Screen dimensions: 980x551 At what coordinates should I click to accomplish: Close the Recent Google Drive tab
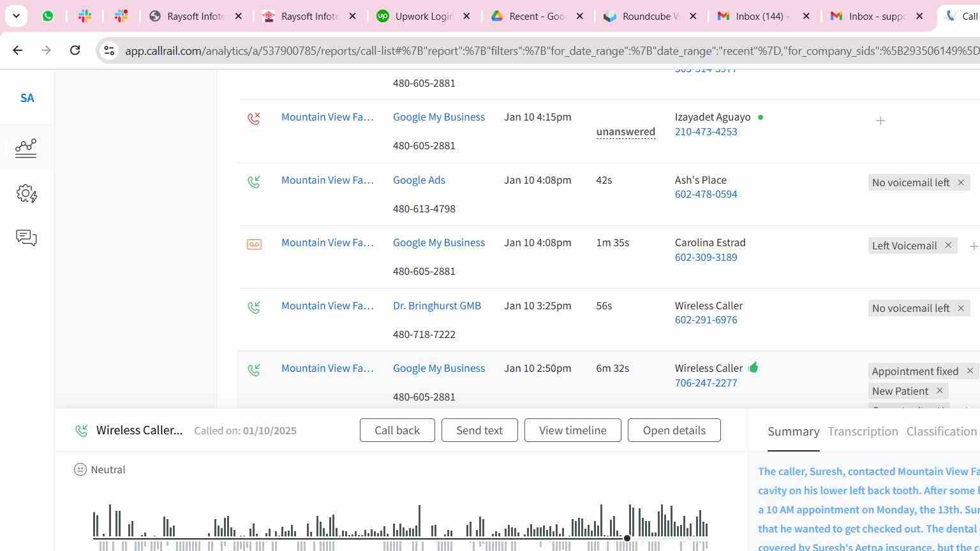point(579,16)
